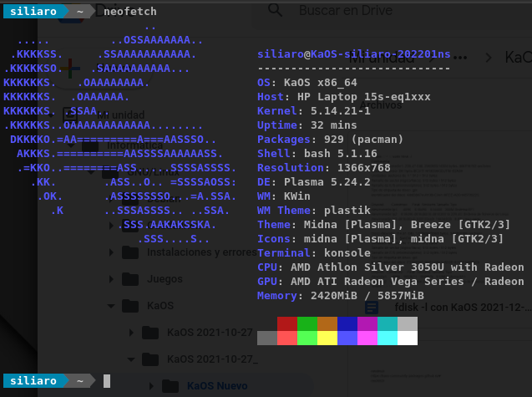Click the breadcrumb chevron before KaO

coord(489,58)
